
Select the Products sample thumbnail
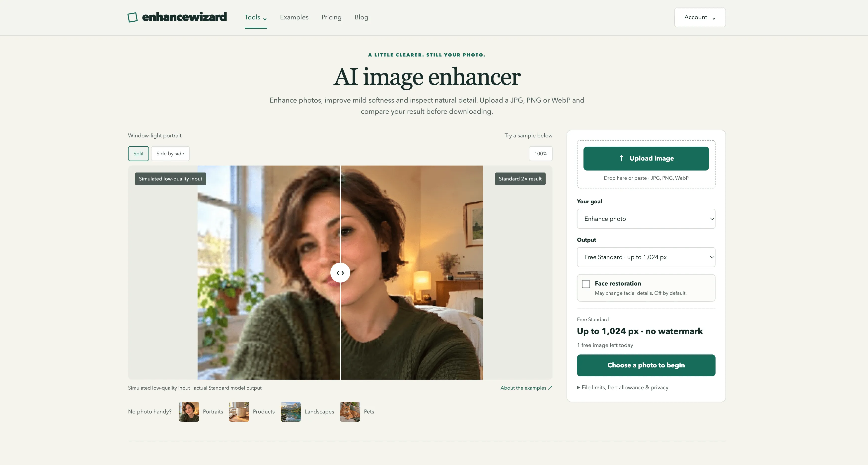click(239, 411)
